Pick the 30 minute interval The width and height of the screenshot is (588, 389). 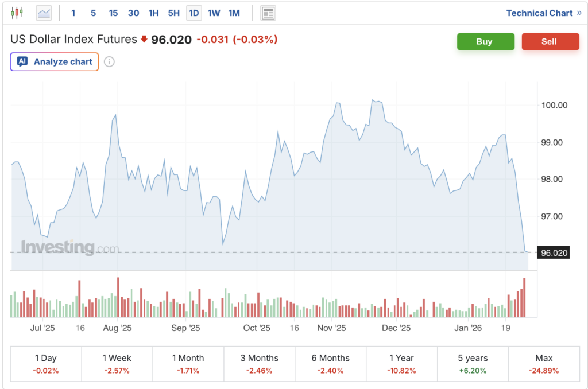[133, 13]
